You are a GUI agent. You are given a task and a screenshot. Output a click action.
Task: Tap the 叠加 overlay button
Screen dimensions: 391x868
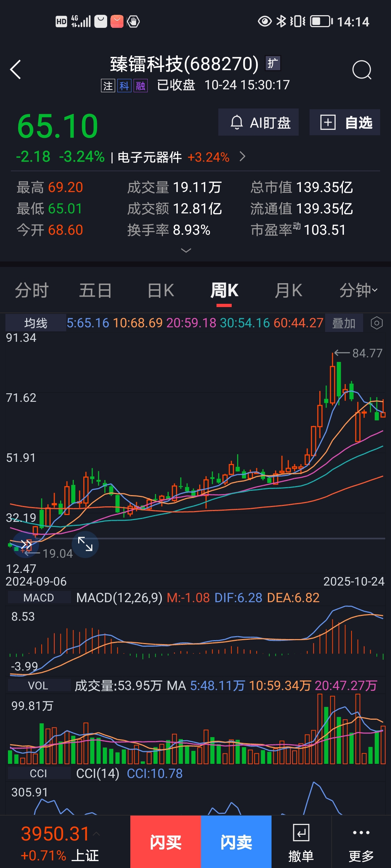(344, 323)
